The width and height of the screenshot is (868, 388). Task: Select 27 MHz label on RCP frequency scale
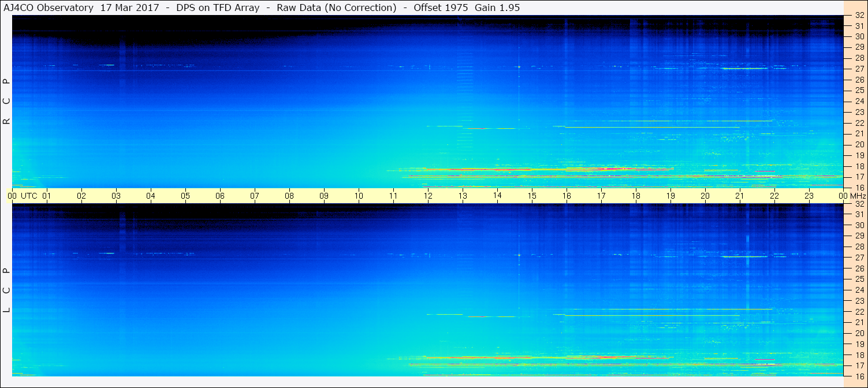(859, 69)
